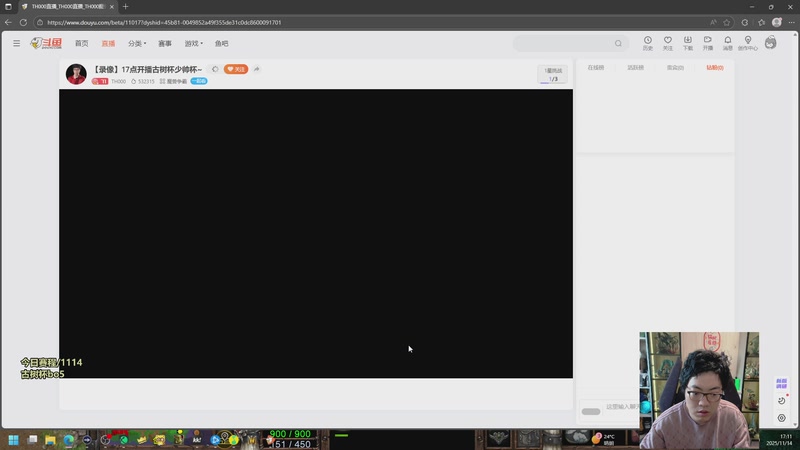The image size is (800, 450).
Task: Open the hamburger side menu
Action: click(16, 43)
